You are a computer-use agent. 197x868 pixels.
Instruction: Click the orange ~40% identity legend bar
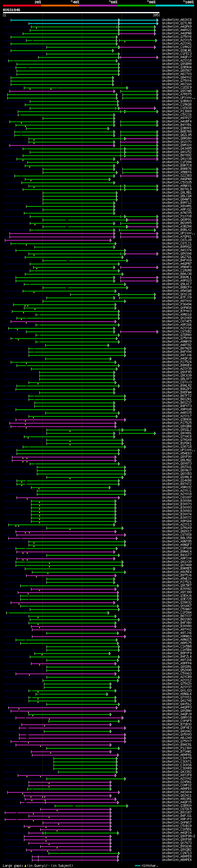(60, 6)
